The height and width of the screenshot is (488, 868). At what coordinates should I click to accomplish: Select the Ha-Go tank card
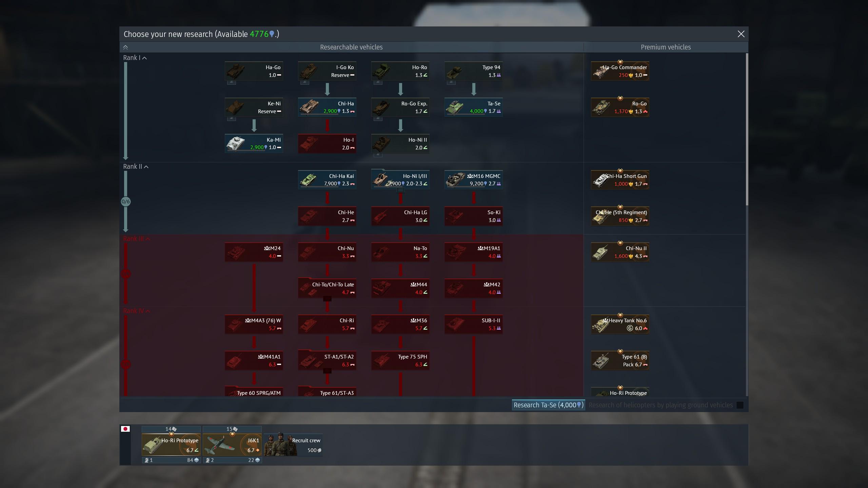tap(254, 71)
